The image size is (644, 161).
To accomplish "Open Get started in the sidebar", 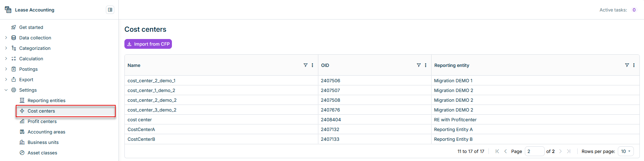I will 31,27.
